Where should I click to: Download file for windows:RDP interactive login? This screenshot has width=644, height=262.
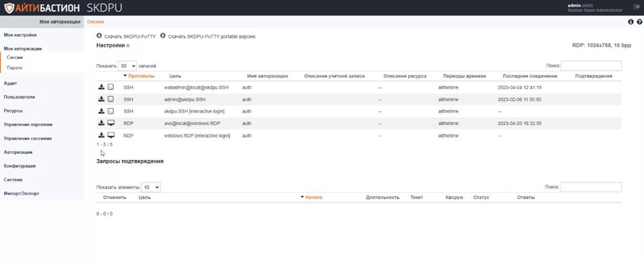point(101,136)
